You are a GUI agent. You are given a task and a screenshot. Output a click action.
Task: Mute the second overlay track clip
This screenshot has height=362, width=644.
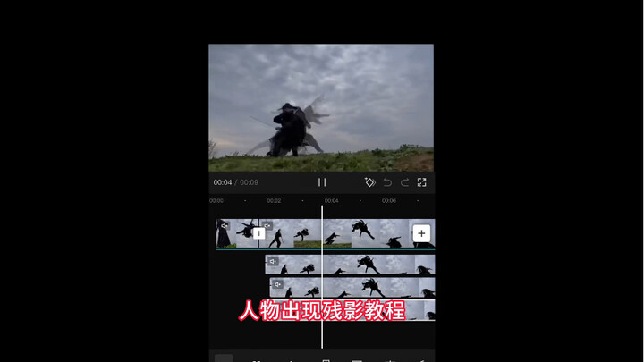278,284
